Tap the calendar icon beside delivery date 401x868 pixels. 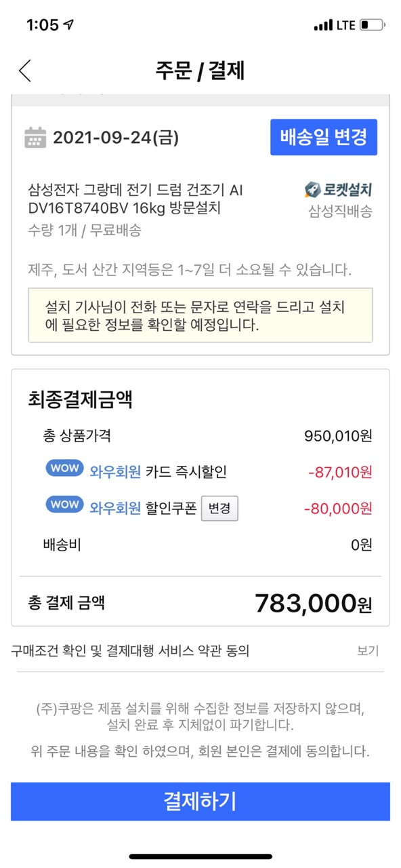coord(35,137)
